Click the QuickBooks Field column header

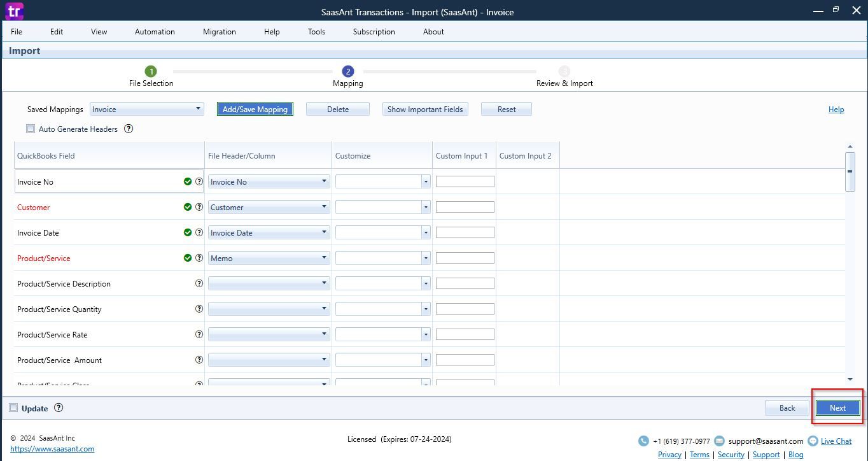[x=109, y=155]
